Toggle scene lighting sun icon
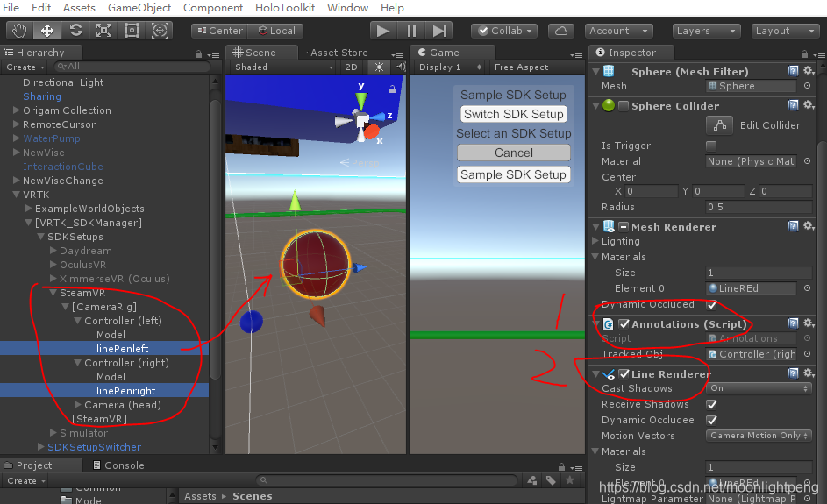The height and width of the screenshot is (504, 827). pos(379,67)
